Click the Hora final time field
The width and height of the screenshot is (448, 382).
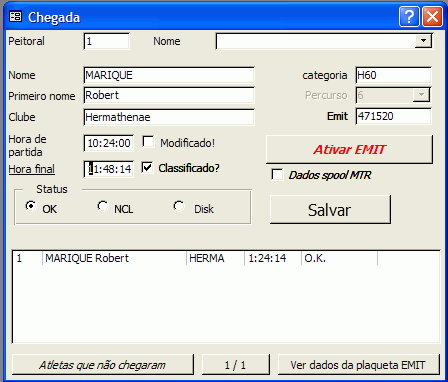109,169
